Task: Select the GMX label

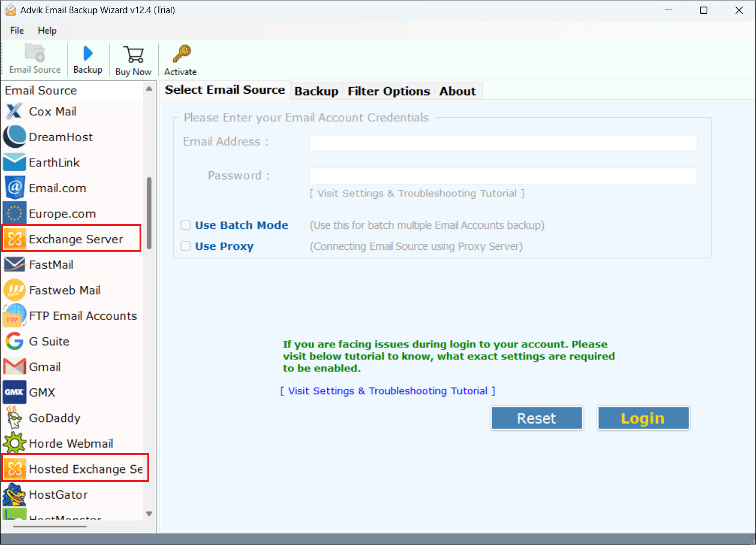Action: click(42, 392)
